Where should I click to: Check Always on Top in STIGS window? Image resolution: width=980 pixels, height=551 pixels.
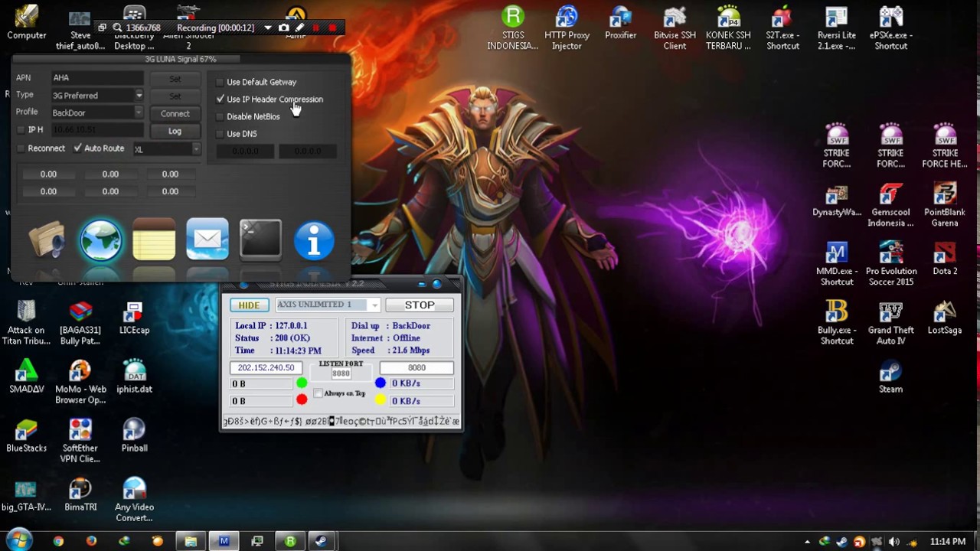pos(318,393)
